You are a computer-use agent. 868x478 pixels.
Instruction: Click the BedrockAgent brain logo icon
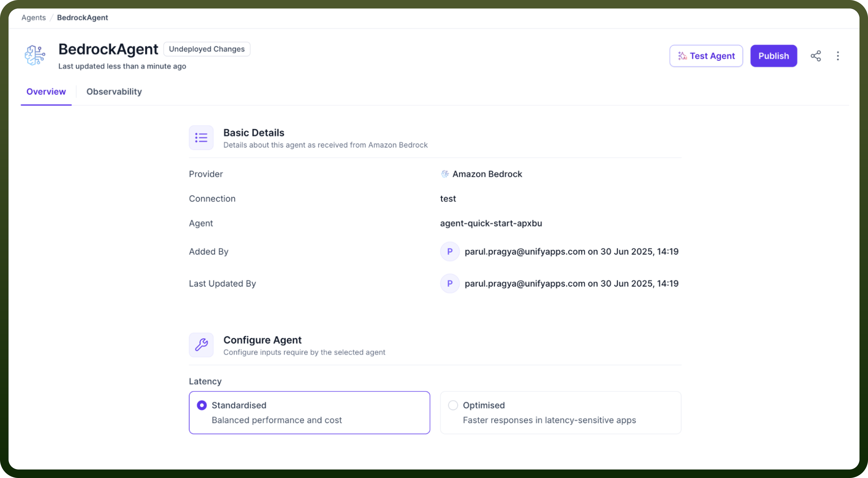(35, 55)
